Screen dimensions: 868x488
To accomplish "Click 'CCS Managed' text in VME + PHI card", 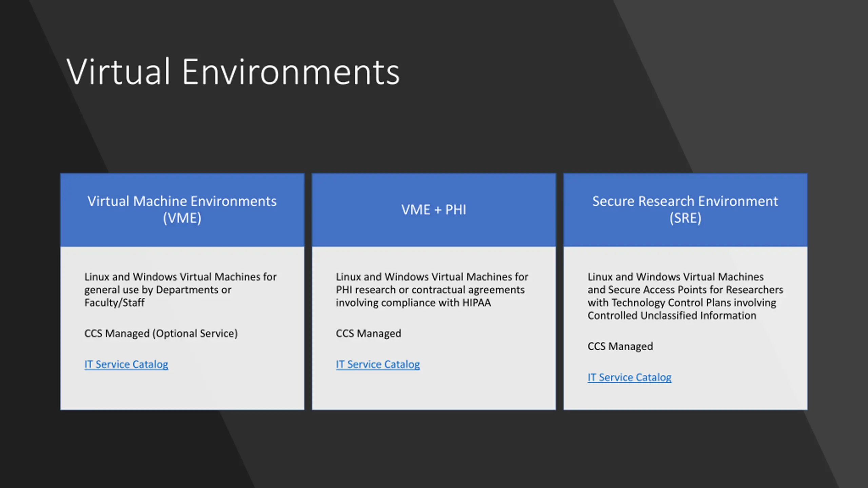I will click(x=369, y=333).
